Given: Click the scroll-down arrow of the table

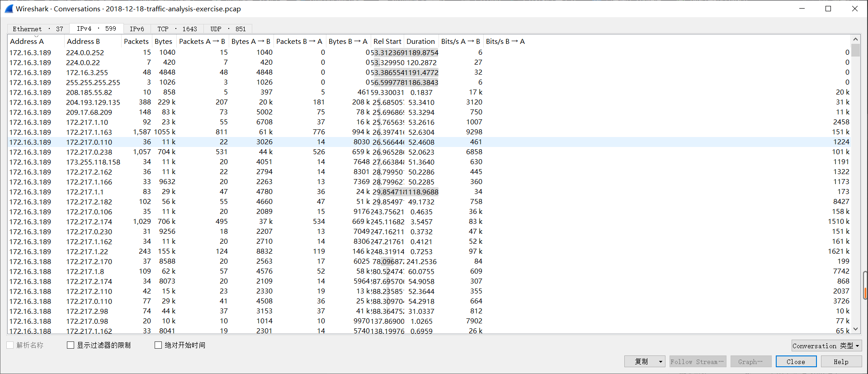Looking at the screenshot, I should (x=855, y=330).
